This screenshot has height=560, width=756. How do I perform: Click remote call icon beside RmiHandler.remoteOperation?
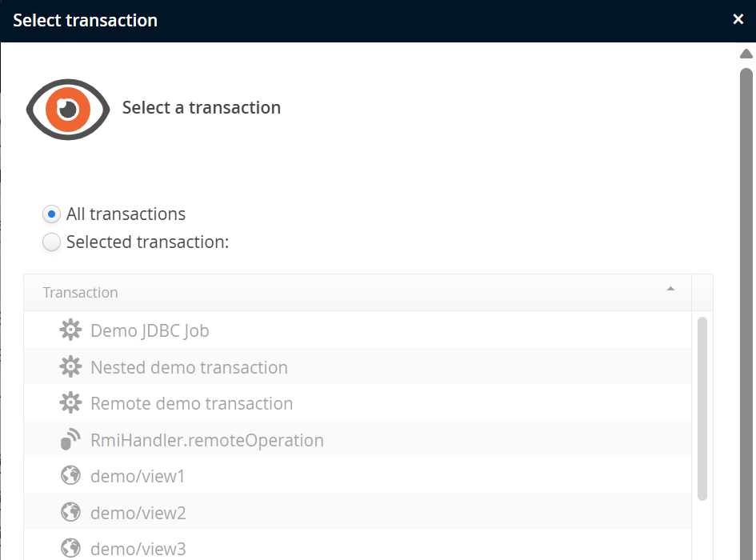coord(70,440)
